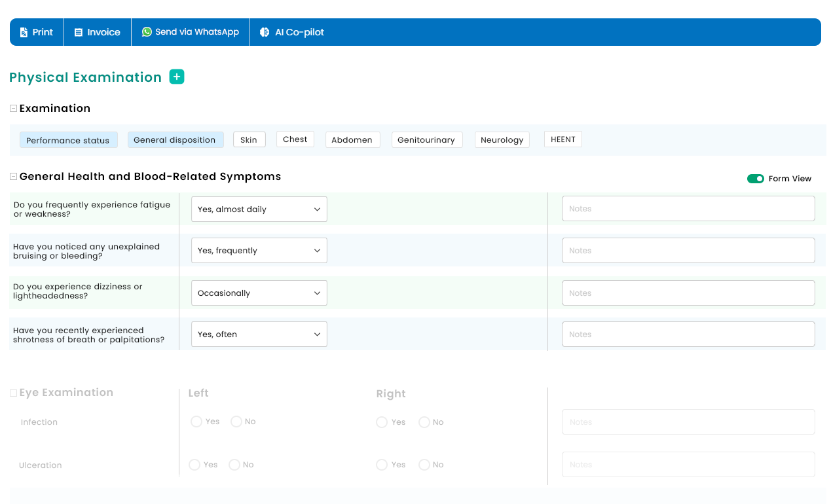The width and height of the screenshot is (831, 504).
Task: Open the HEENT examination tab
Action: click(563, 139)
